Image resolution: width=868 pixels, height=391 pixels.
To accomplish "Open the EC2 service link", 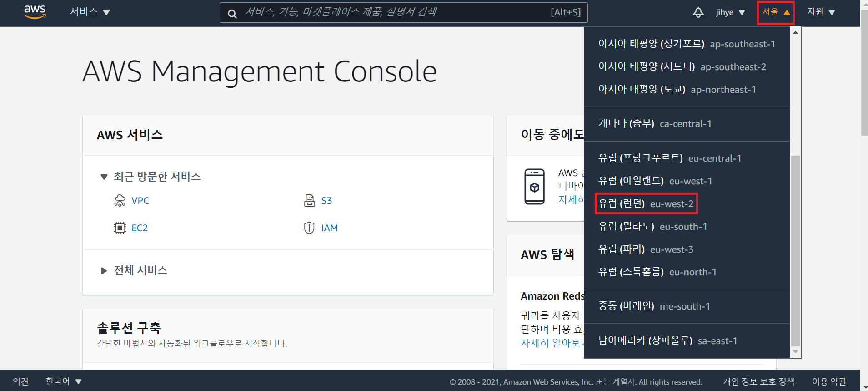I will 140,228.
